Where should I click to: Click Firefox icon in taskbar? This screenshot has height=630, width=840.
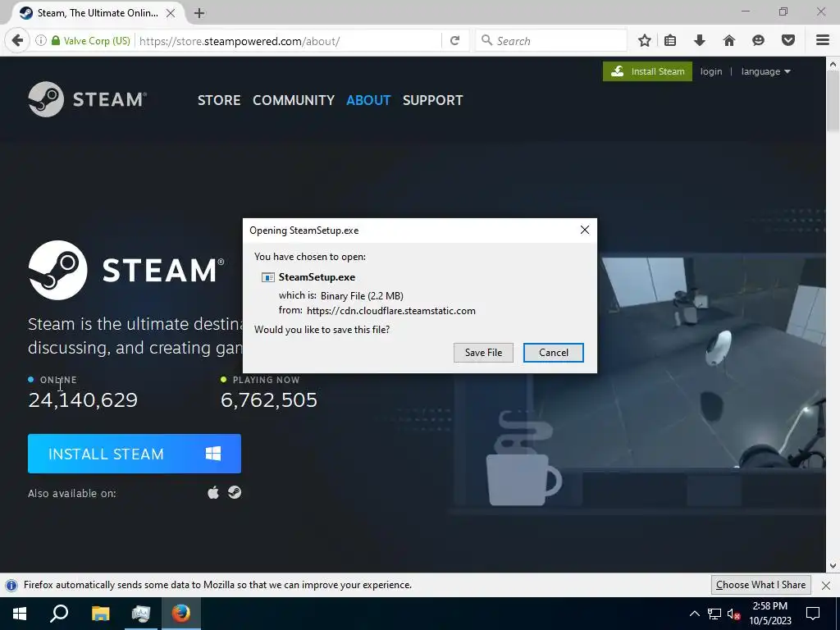click(x=180, y=614)
